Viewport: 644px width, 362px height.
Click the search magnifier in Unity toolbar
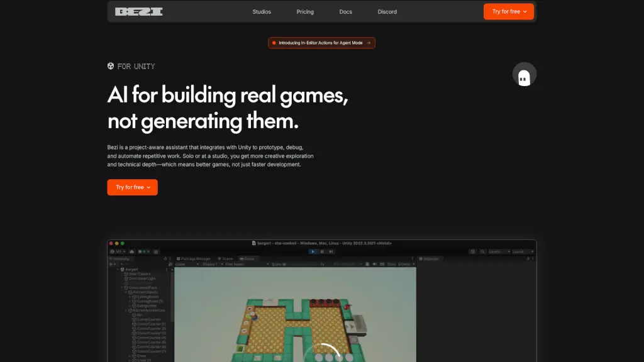pos(482,251)
